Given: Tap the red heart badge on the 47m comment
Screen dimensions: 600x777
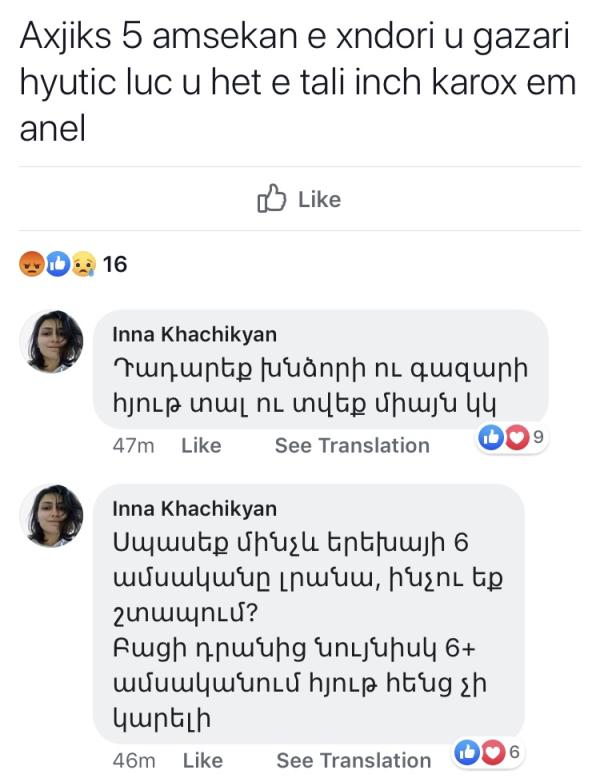Looking at the screenshot, I should pyautogui.click(x=517, y=436).
